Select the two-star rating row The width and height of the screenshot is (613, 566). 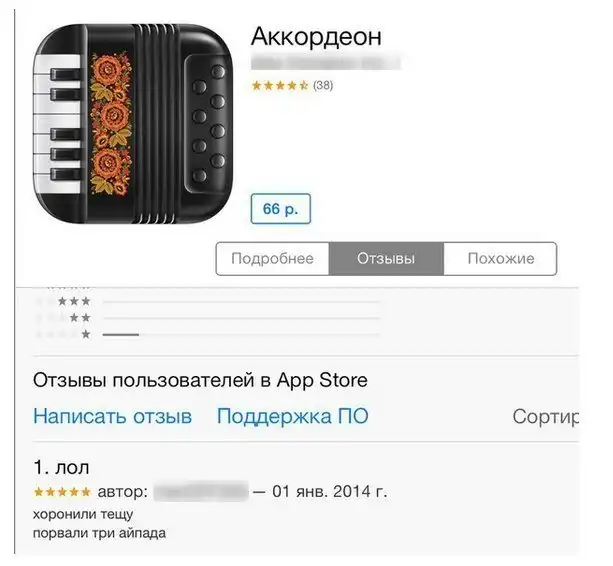pos(208,318)
